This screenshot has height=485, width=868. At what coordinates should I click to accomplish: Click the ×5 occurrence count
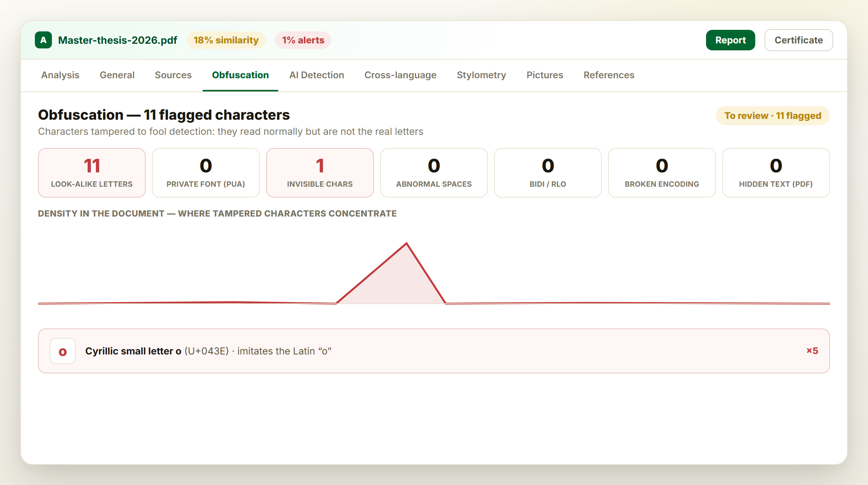point(812,351)
